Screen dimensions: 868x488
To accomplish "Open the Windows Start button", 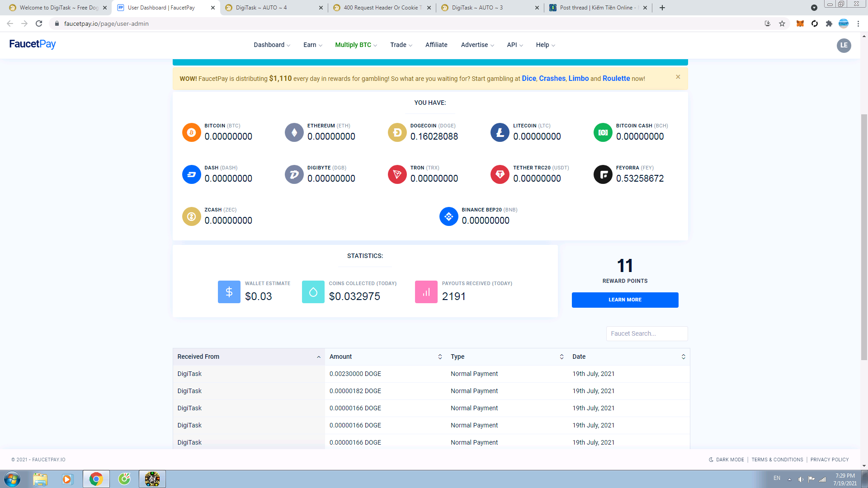I will 12,479.
